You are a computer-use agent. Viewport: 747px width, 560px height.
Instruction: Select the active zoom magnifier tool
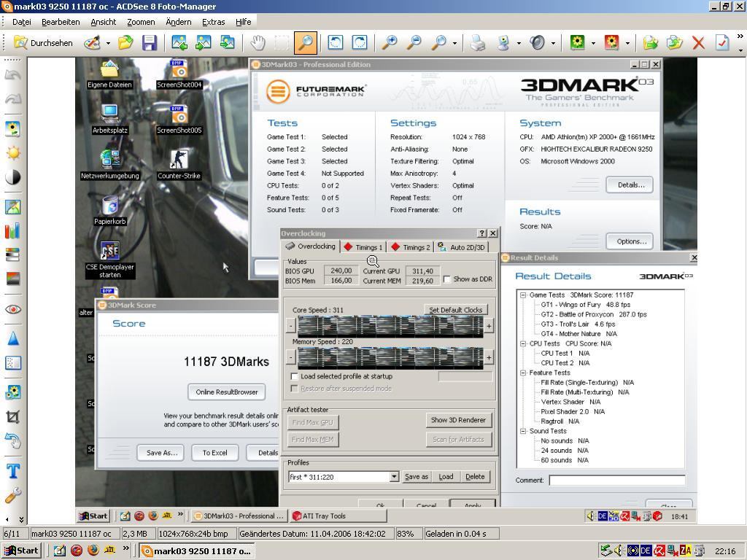click(x=306, y=43)
